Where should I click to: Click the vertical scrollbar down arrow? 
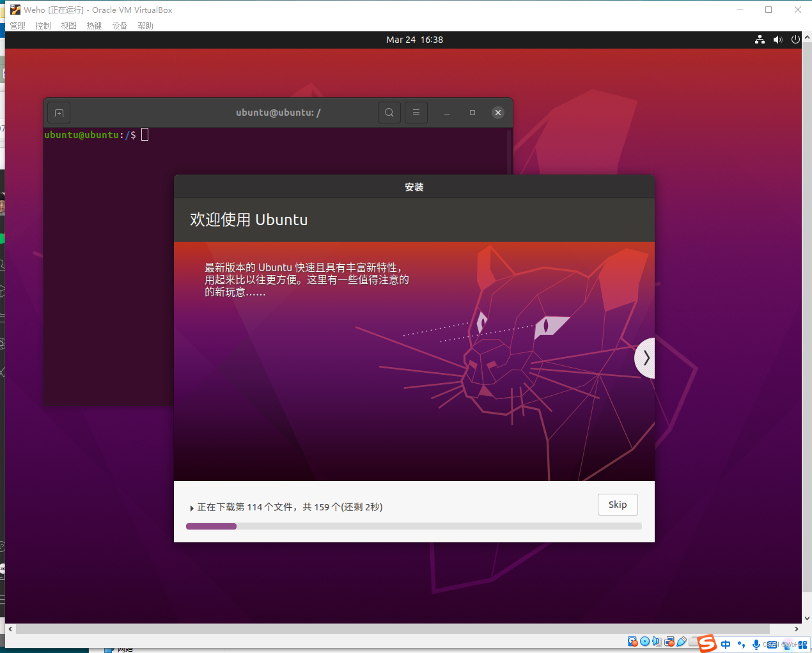click(x=807, y=618)
